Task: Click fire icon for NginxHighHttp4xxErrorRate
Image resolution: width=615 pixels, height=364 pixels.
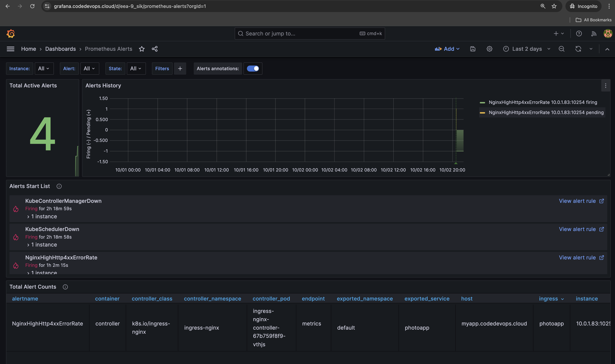Action: [16, 266]
